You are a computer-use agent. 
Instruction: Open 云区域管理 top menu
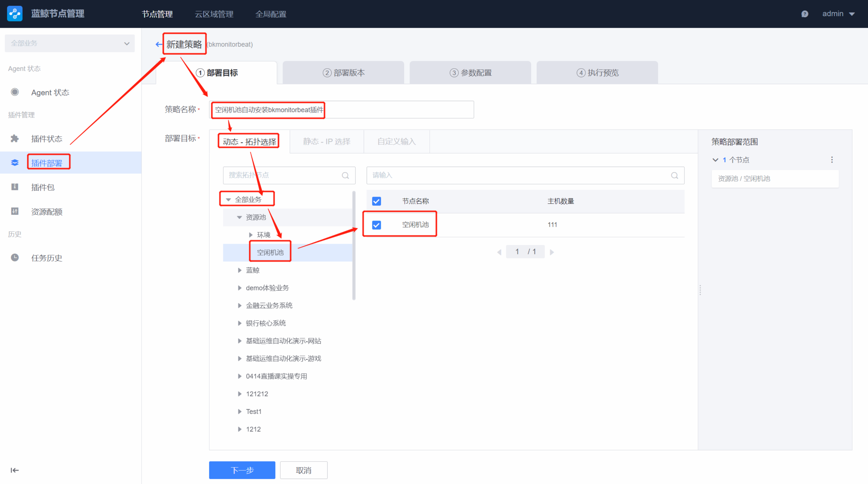[x=214, y=14]
